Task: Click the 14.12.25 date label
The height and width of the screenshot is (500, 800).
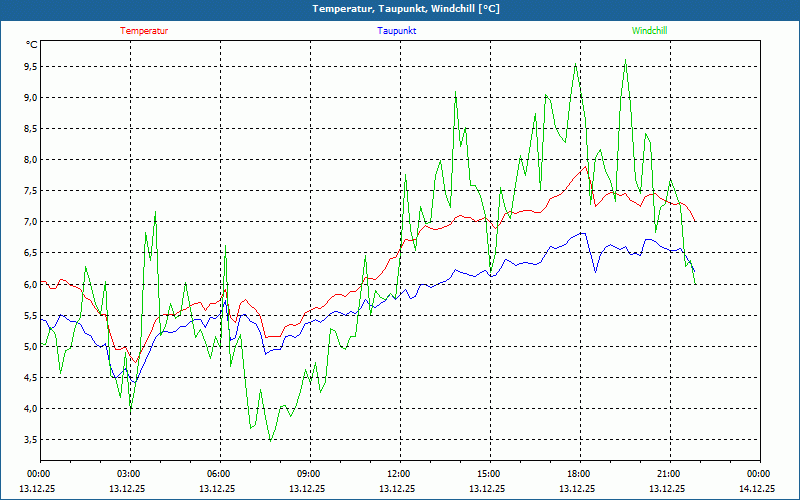Action: tap(757, 489)
